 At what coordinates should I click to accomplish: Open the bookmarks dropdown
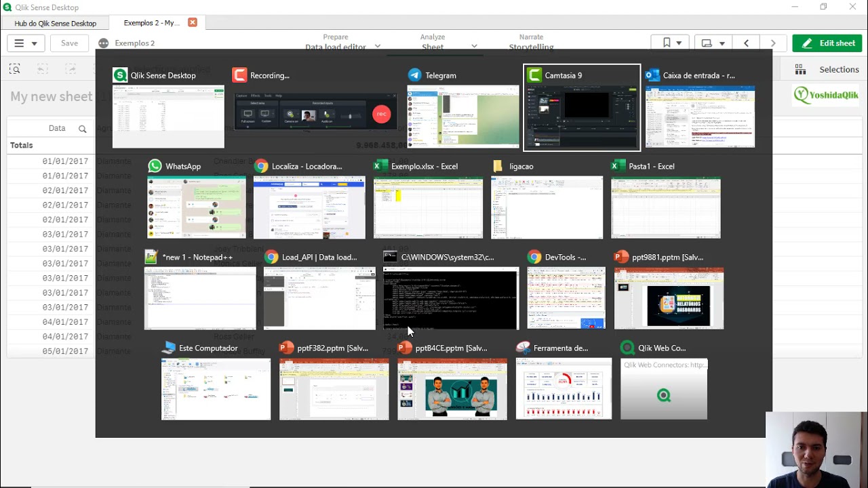click(x=671, y=43)
